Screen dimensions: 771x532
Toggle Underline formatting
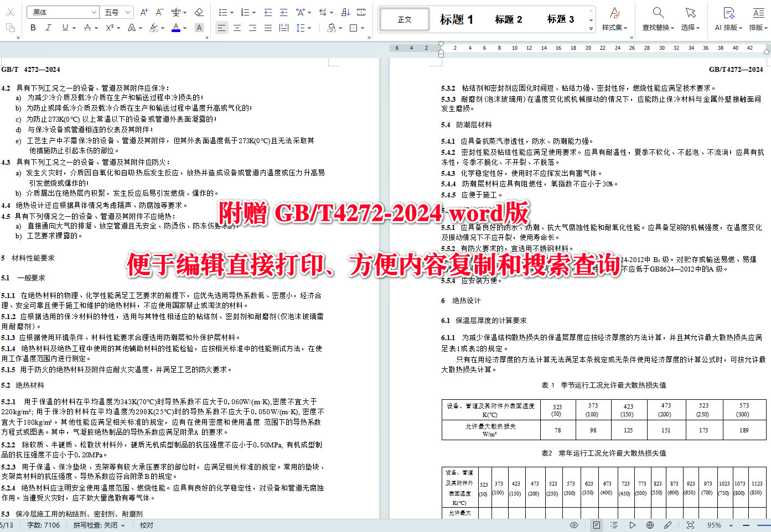click(65, 28)
